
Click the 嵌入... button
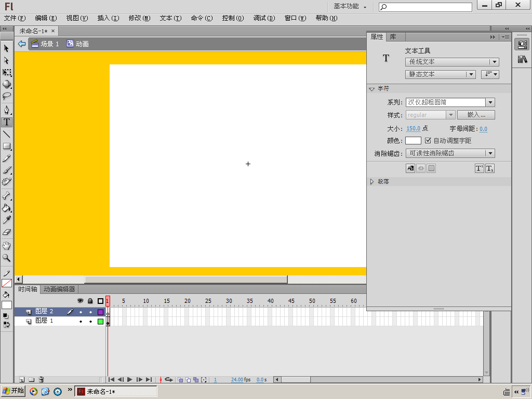tap(476, 115)
